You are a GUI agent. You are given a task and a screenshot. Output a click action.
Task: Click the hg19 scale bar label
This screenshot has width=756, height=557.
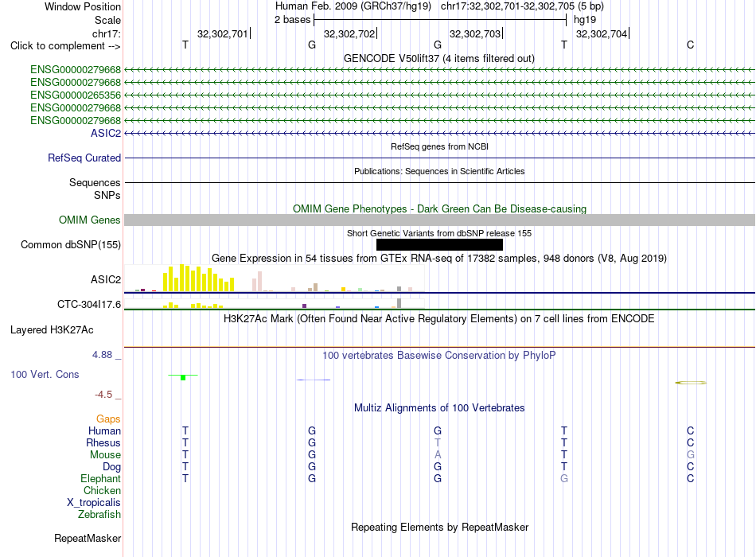585,20
